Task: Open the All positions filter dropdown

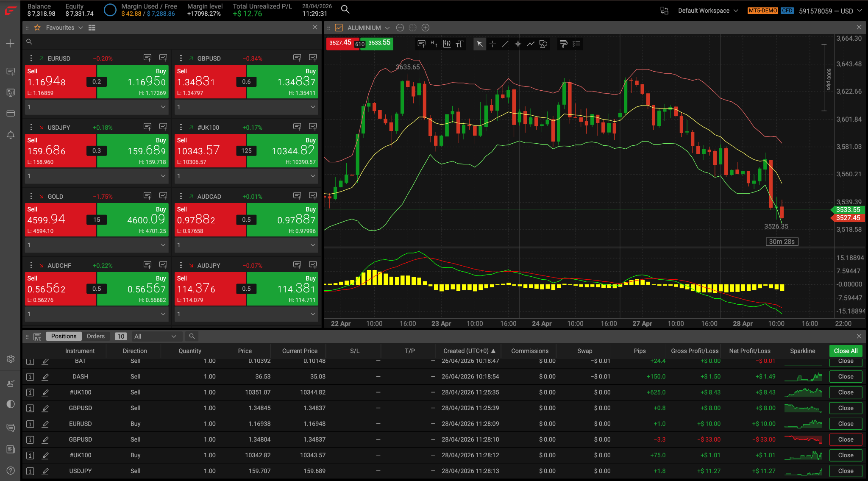Action: 155,336
